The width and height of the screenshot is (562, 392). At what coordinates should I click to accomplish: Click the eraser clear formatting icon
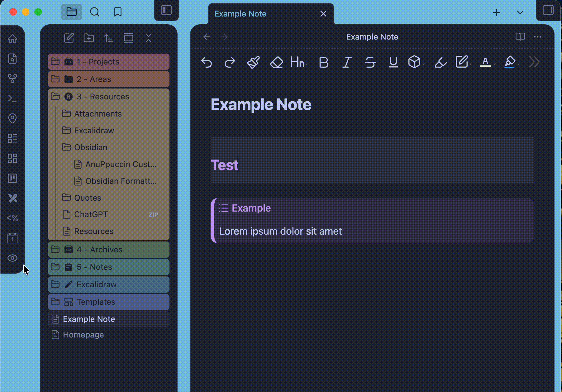click(276, 62)
